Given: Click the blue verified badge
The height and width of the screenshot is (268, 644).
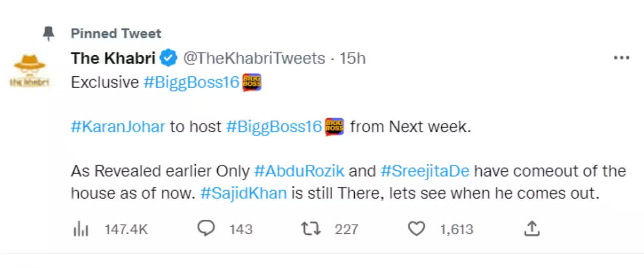Looking at the screenshot, I should tap(169, 59).
